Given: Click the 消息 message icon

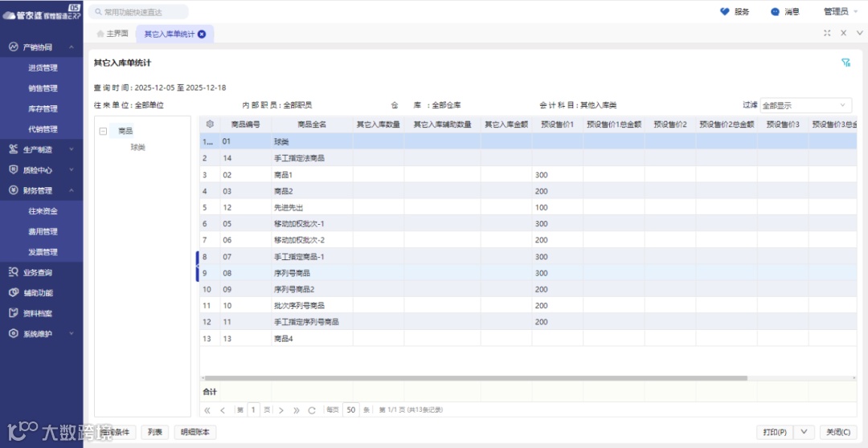Looking at the screenshot, I should (x=775, y=11).
